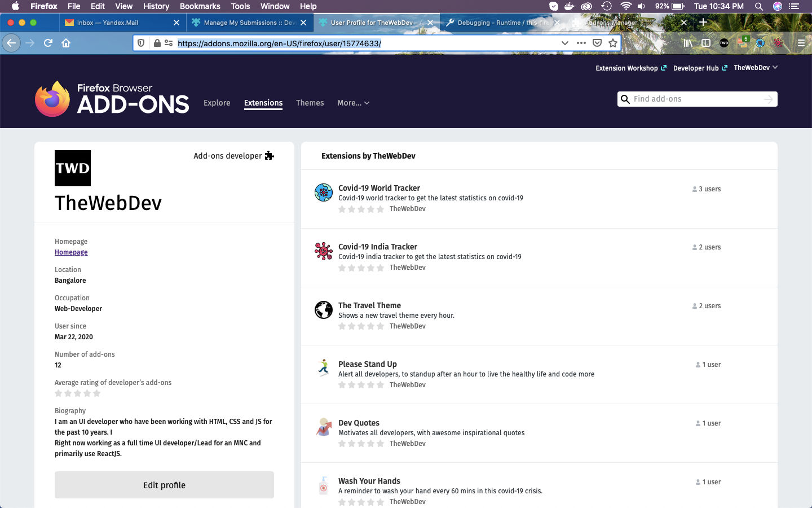This screenshot has width=812, height=508.
Task: Click the Wash Your Hands extension icon
Action: [324, 485]
